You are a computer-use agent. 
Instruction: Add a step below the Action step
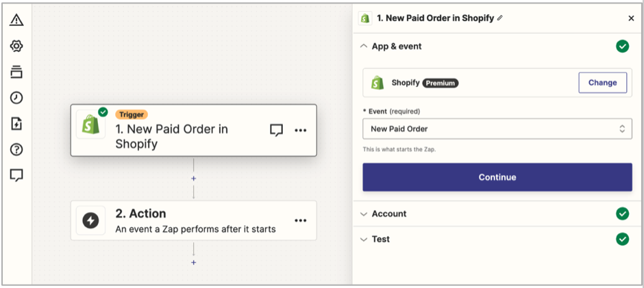coord(193,263)
